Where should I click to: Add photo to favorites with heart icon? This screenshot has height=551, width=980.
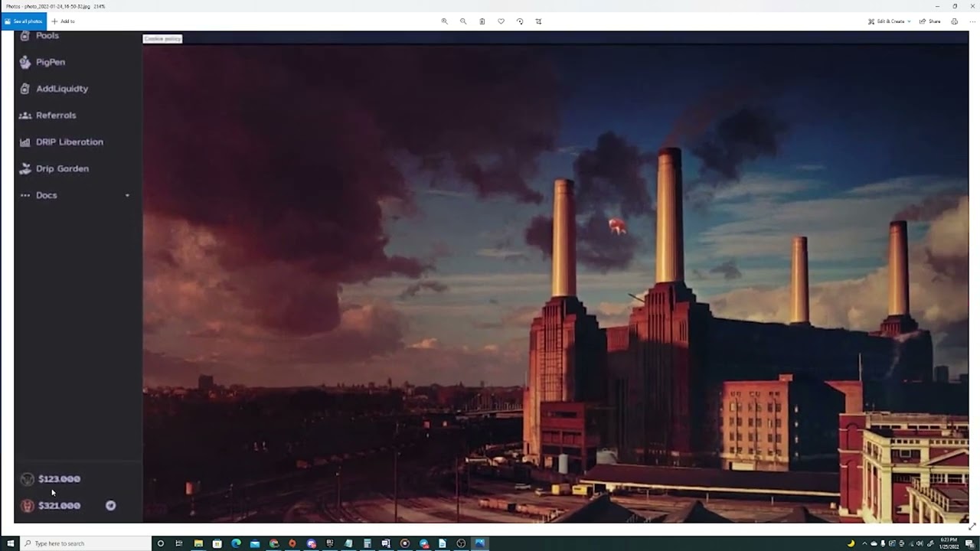point(501,21)
